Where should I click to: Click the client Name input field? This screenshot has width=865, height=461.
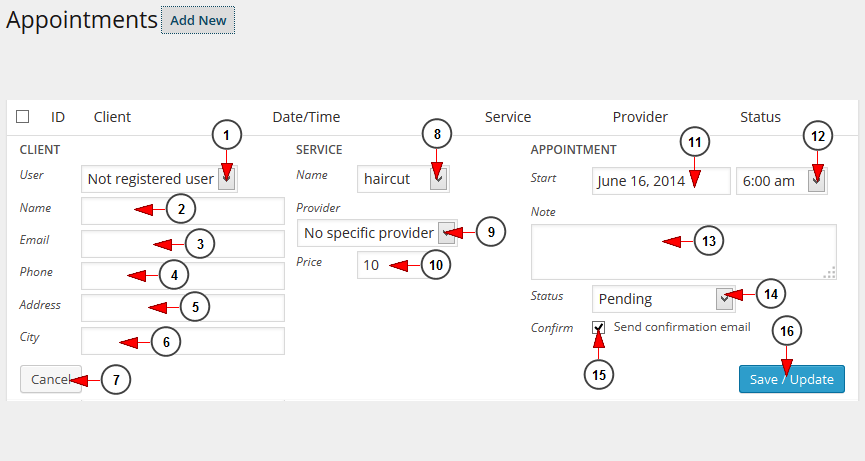[183, 211]
